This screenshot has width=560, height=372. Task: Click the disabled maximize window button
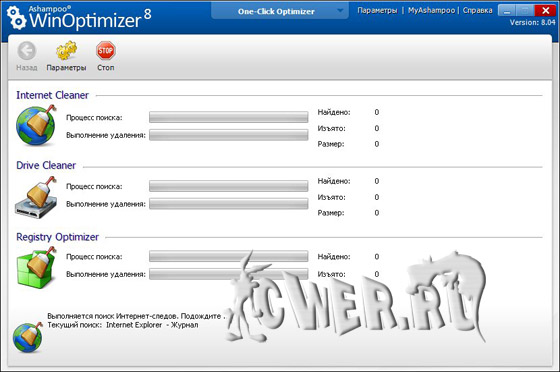pyautogui.click(x=525, y=10)
